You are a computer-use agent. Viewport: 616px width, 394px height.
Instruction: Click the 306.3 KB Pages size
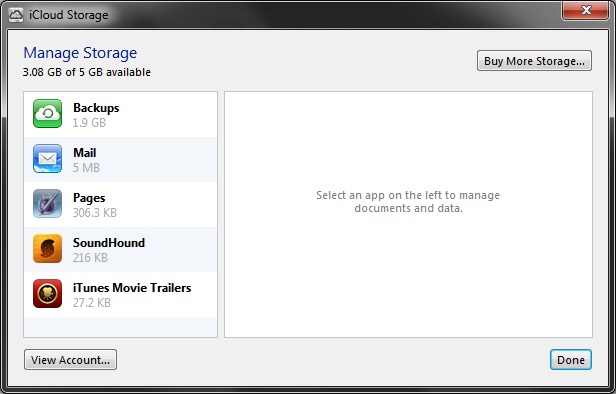coord(95,213)
